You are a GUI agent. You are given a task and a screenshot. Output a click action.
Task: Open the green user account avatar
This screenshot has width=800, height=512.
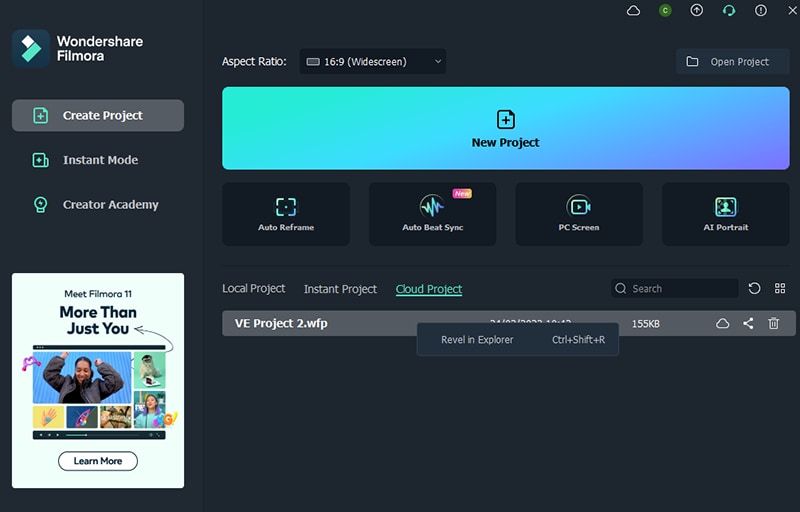[x=665, y=11]
